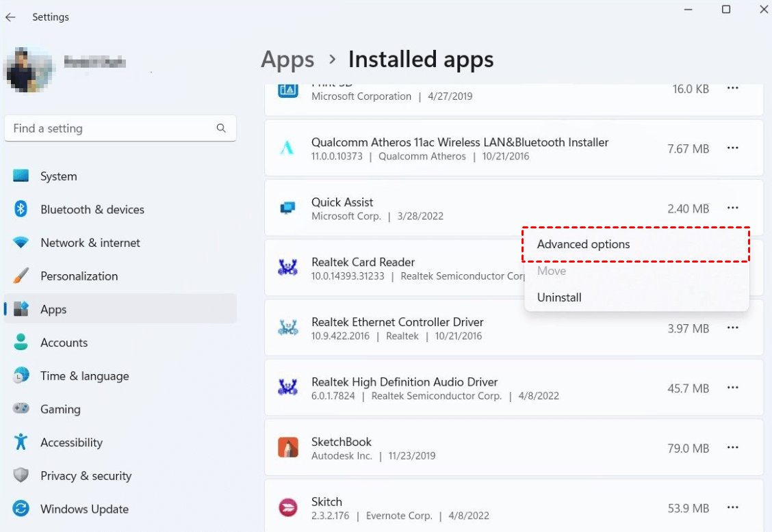The height and width of the screenshot is (532, 772).
Task: Click the Windows Update sync icon
Action: coord(21,509)
